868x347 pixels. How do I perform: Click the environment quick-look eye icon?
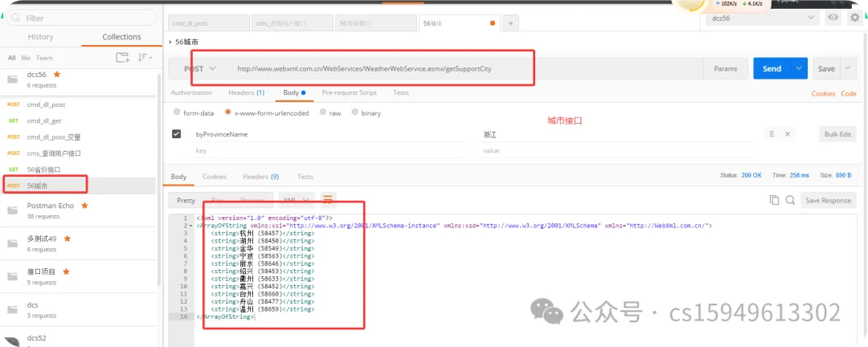833,18
